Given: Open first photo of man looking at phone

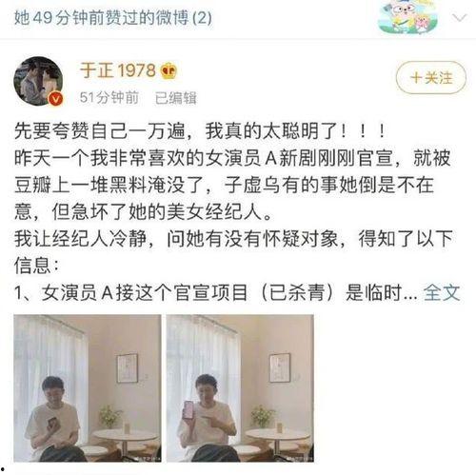Looking at the screenshot, I should pos(88,388).
